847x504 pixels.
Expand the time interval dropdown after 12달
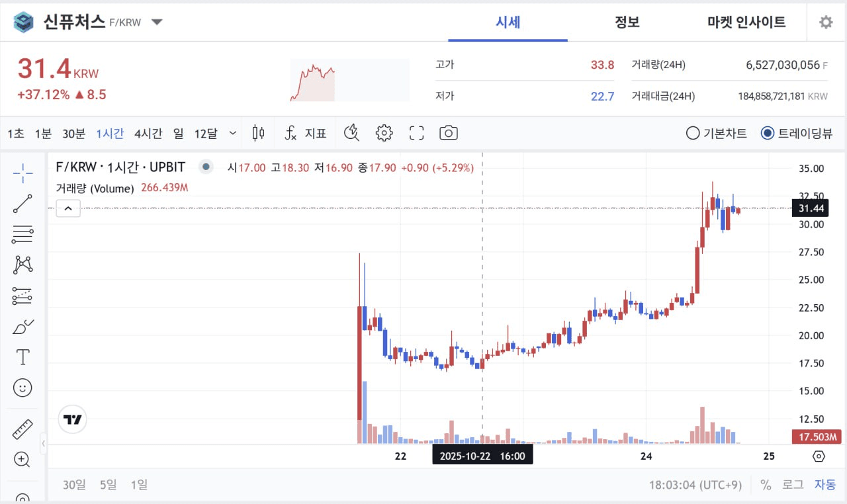232,133
